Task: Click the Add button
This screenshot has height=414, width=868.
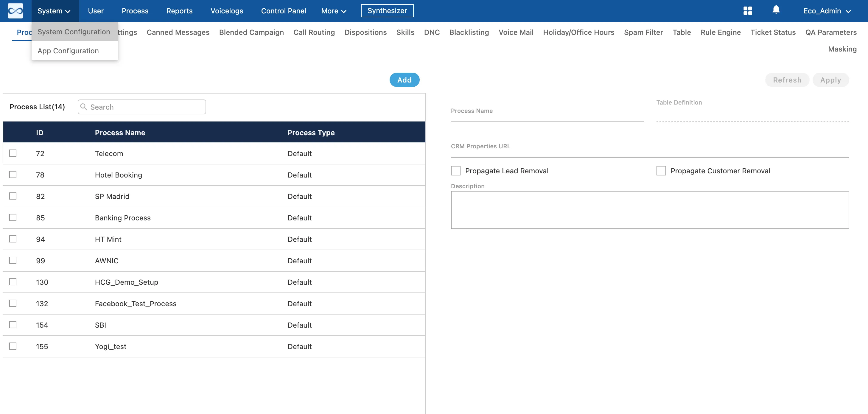Action: tap(404, 80)
